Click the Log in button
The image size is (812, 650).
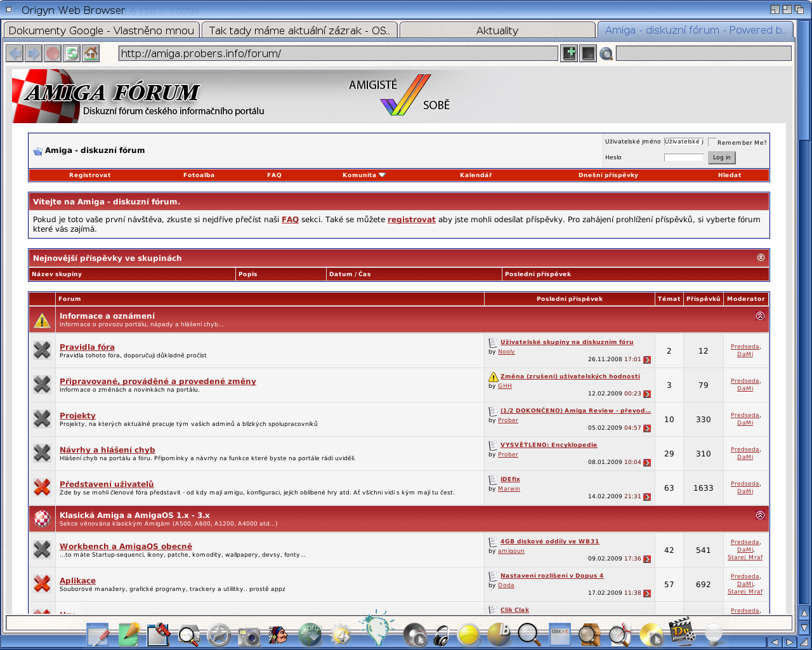pos(722,157)
